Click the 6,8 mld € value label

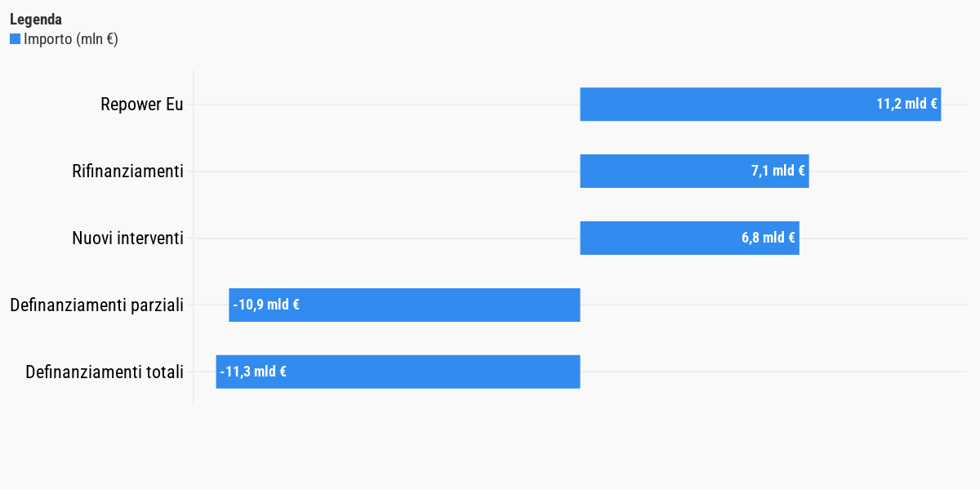point(768,238)
